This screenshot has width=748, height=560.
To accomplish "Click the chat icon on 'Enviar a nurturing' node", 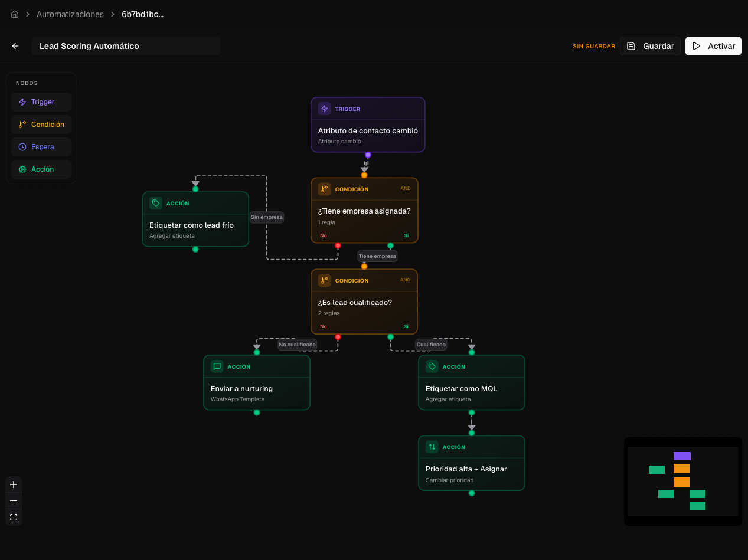I will (x=217, y=366).
